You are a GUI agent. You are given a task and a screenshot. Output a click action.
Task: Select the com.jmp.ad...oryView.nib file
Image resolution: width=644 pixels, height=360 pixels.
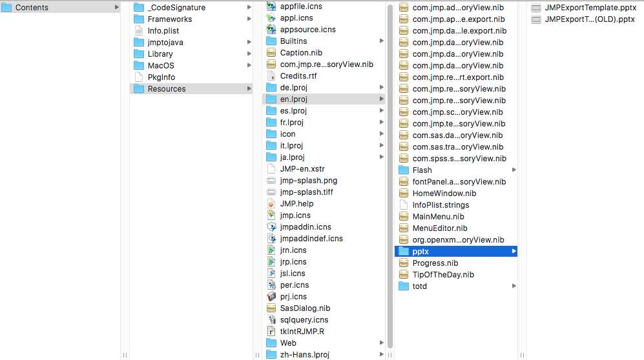point(456,7)
